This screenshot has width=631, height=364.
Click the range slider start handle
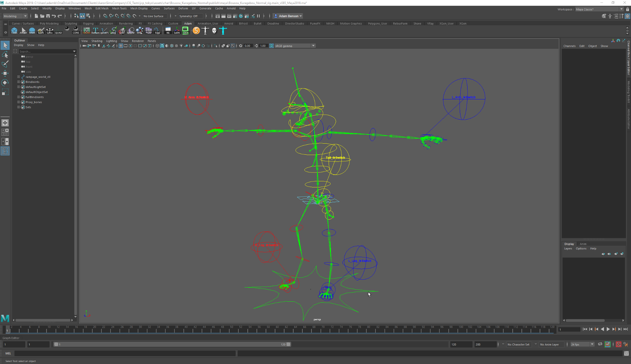coord(56,344)
